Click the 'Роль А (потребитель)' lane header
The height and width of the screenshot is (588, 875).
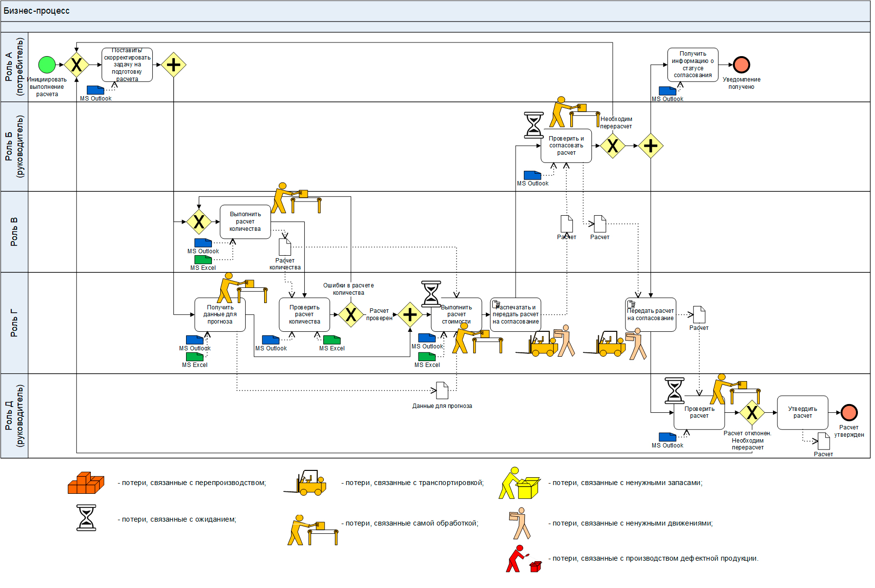(14, 67)
